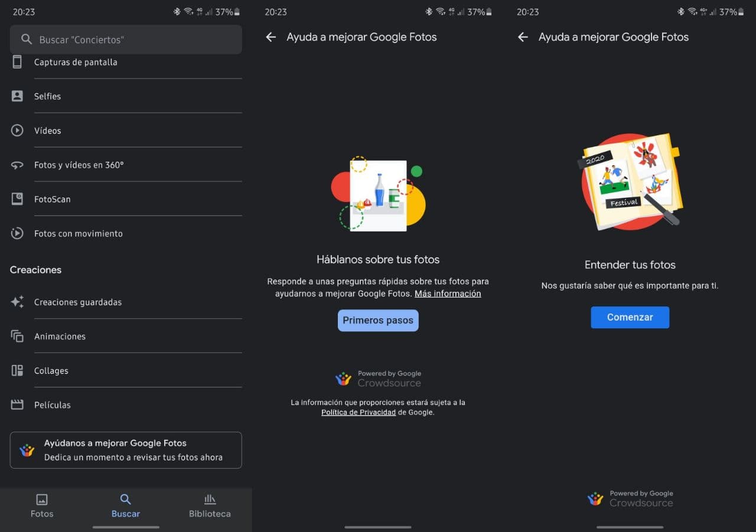Select the Collages icon
The image size is (756, 532).
(x=17, y=371)
